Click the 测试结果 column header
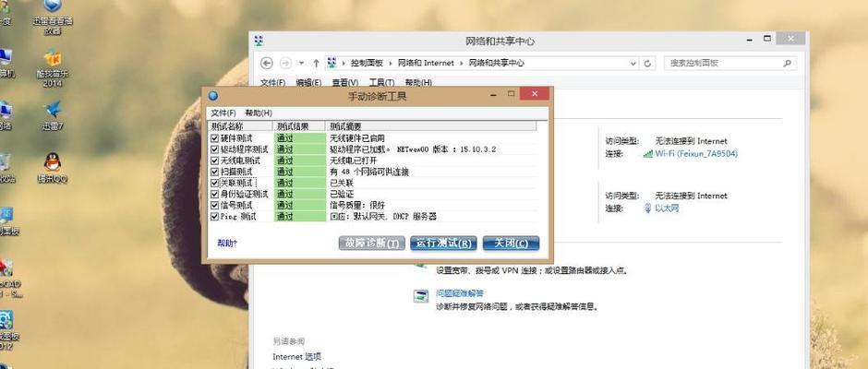The width and height of the screenshot is (868, 369). 299,126
